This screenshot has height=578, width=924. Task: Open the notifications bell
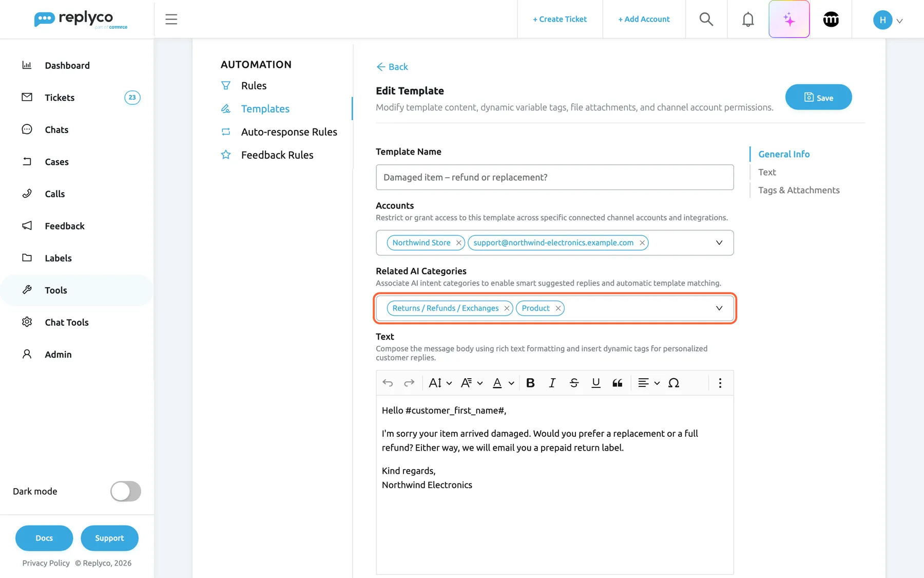pyautogui.click(x=748, y=19)
